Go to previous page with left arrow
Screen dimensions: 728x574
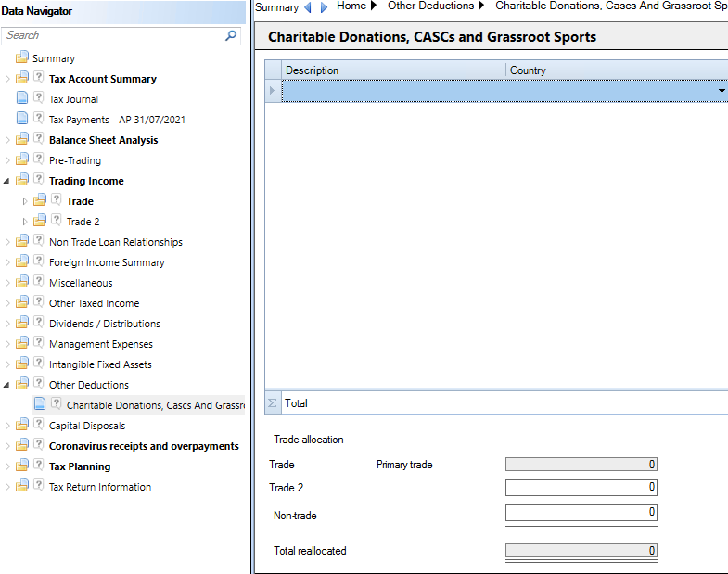pos(308,7)
